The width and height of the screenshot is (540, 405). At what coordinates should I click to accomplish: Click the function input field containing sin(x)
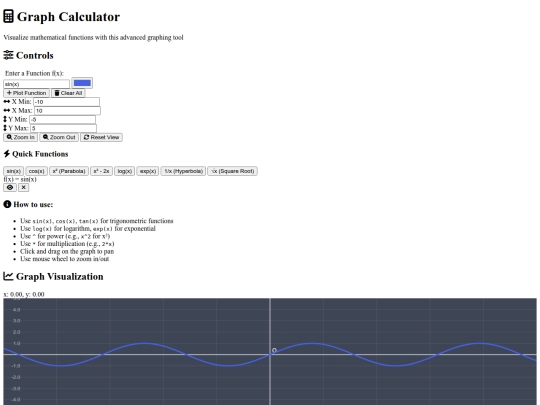(37, 84)
